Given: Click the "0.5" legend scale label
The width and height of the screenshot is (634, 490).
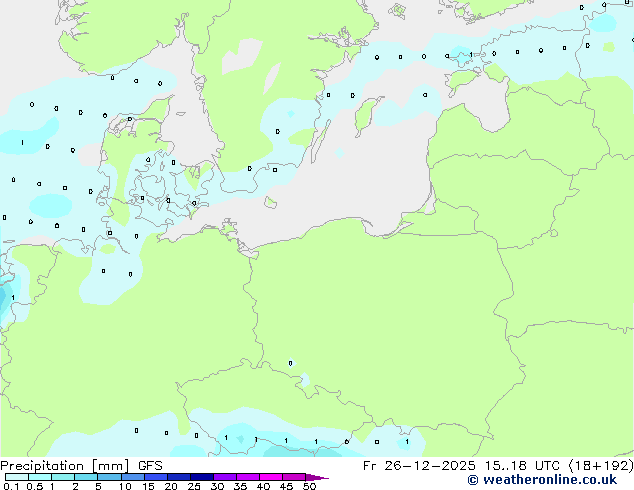Looking at the screenshot, I should [35, 486].
